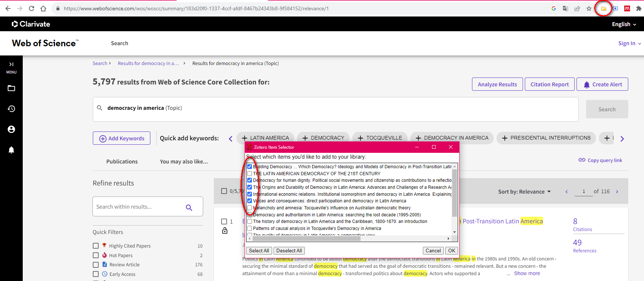Select the Publications tab
The width and height of the screenshot is (644, 281).
point(122,162)
